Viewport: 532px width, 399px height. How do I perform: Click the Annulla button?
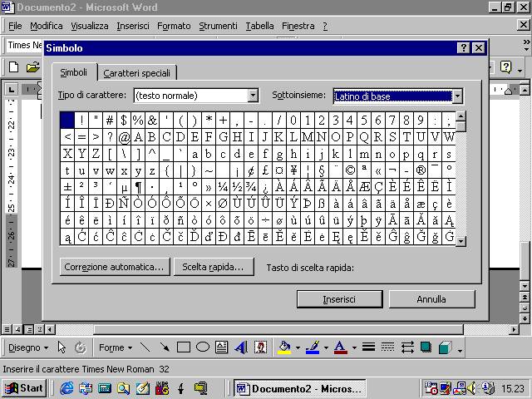tap(431, 299)
